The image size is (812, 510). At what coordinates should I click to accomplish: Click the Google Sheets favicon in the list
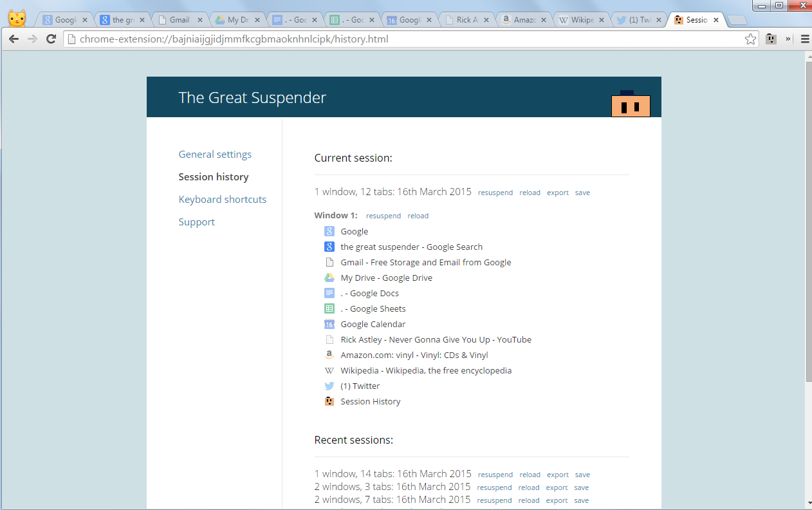329,308
